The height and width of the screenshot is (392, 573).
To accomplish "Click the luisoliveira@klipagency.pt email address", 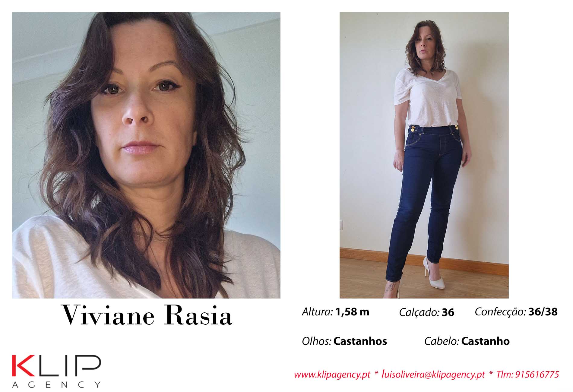I will pyautogui.click(x=433, y=375).
